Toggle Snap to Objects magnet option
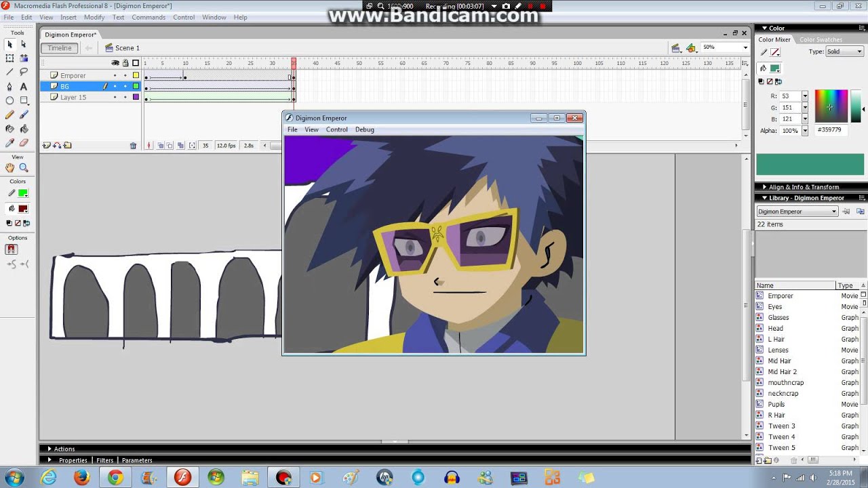Viewport: 868px width, 488px height. pos(11,249)
